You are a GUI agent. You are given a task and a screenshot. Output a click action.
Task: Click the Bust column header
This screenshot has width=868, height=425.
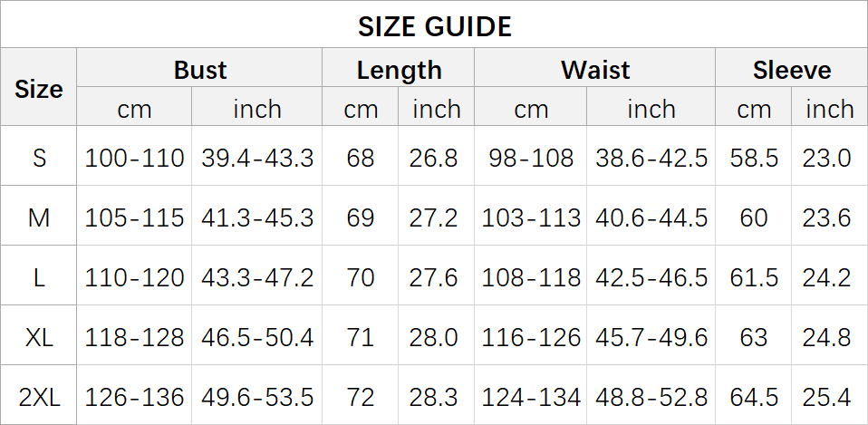[x=200, y=70]
